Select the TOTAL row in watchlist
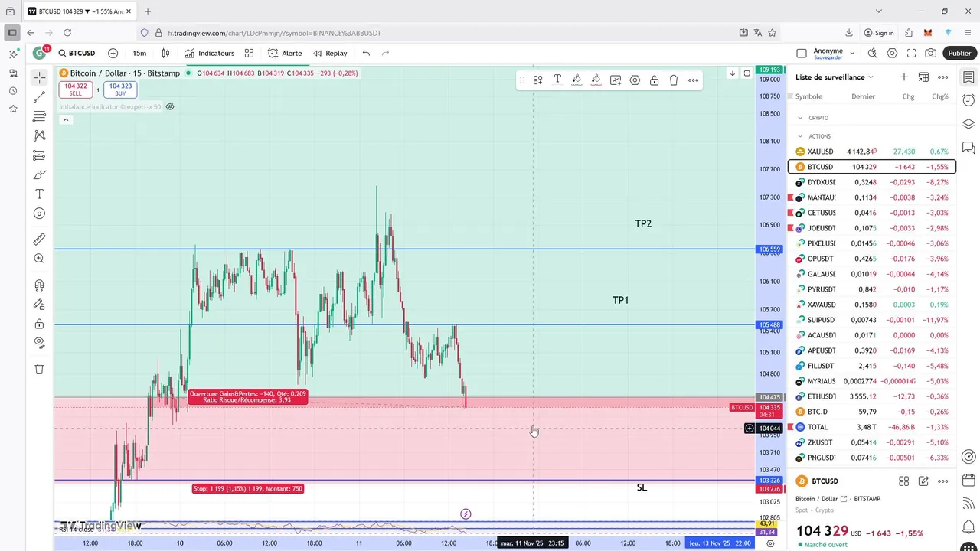 (871, 427)
